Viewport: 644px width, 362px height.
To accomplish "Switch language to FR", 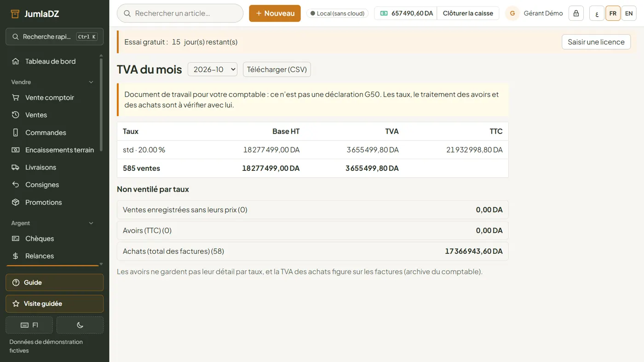I will tap(613, 13).
